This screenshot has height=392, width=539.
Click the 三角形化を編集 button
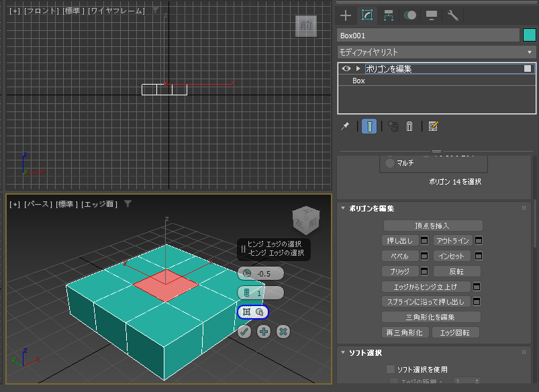point(431,317)
